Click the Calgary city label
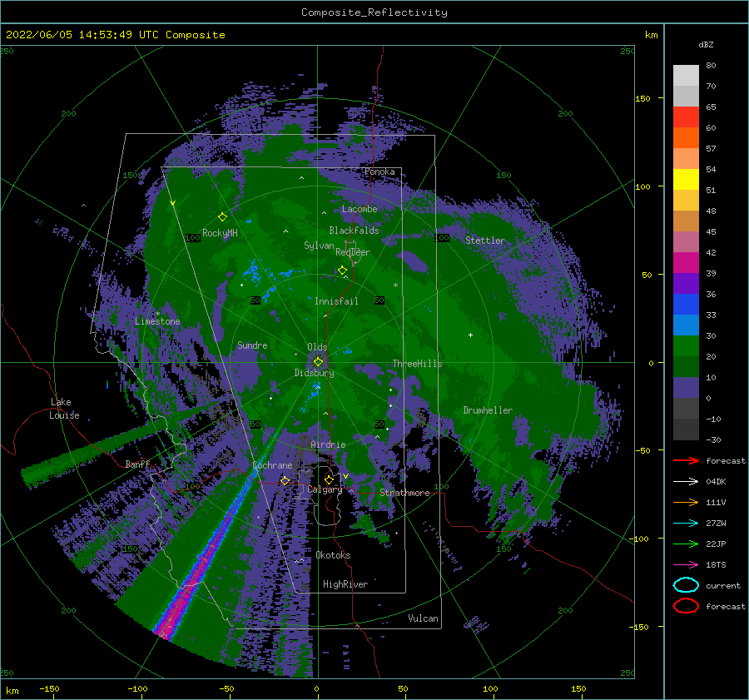 (325, 489)
